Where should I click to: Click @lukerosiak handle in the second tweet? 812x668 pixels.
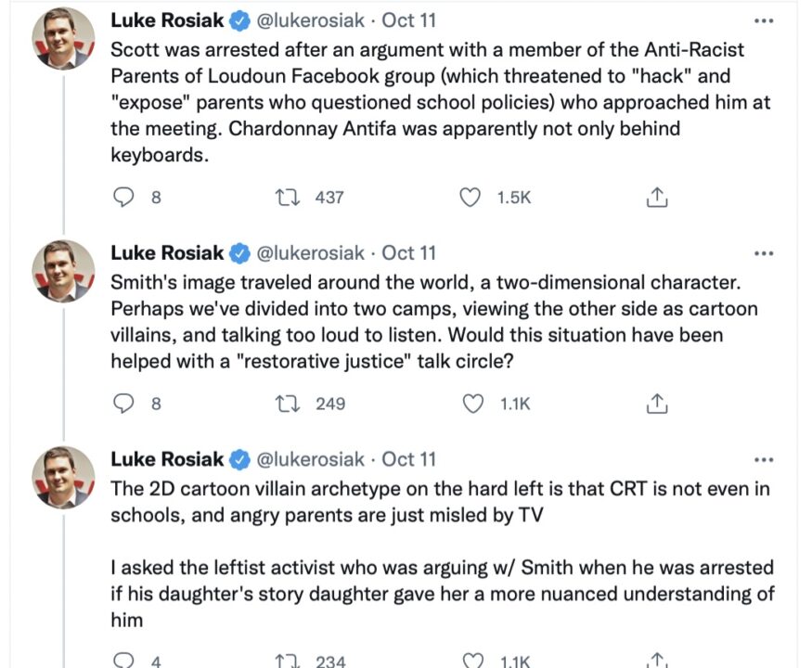[x=310, y=252]
